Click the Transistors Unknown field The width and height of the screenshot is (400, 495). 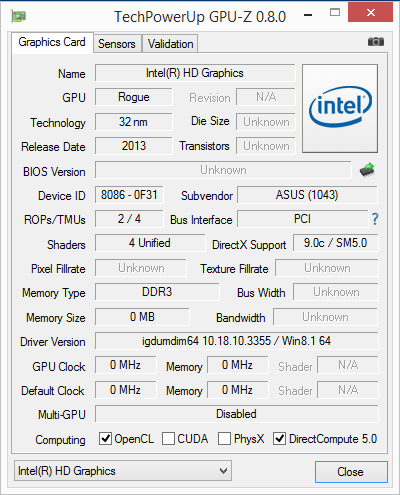(x=266, y=146)
